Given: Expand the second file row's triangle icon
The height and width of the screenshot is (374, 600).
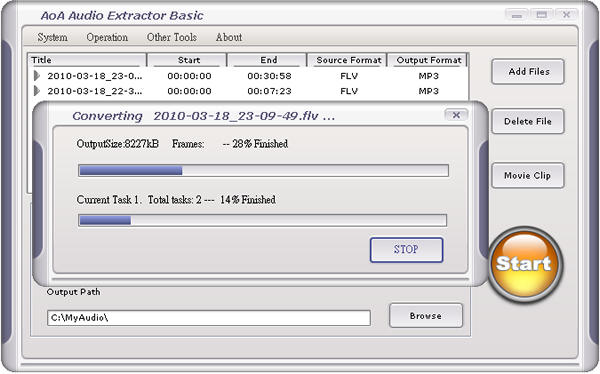Looking at the screenshot, I should [x=37, y=91].
